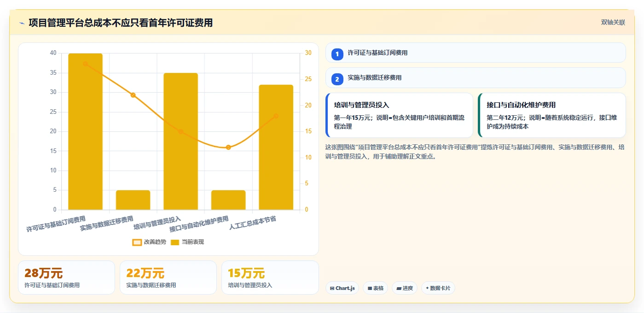Image resolution: width=644 pixels, height=313 pixels.
Task: Select the numbered badge 2 icon
Action: coord(337,79)
